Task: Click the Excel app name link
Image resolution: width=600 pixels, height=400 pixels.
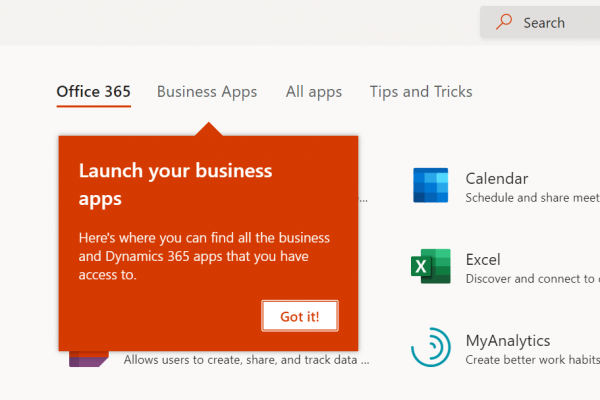Action: tap(483, 260)
